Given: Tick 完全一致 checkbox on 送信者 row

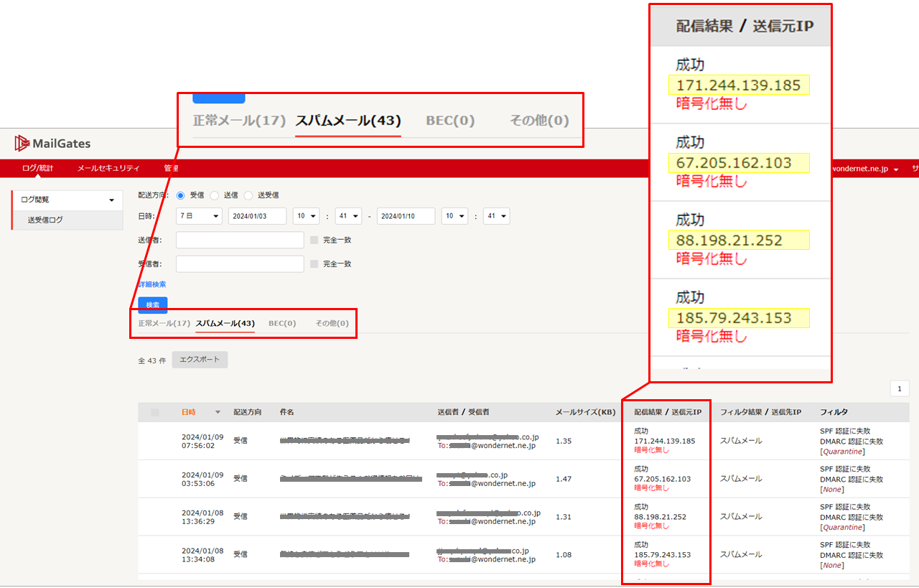Looking at the screenshot, I should [314, 240].
